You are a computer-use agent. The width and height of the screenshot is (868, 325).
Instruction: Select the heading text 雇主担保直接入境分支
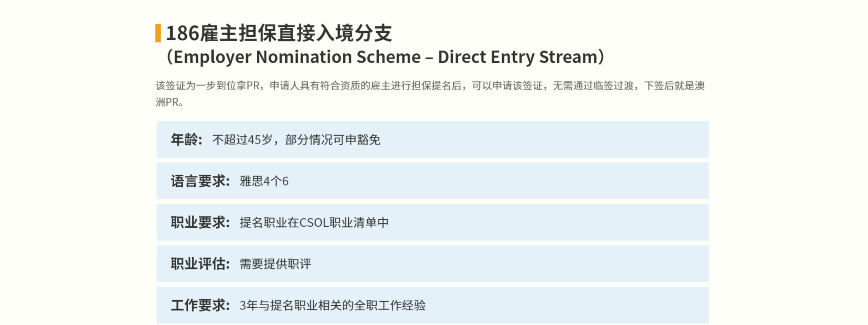click(296, 33)
